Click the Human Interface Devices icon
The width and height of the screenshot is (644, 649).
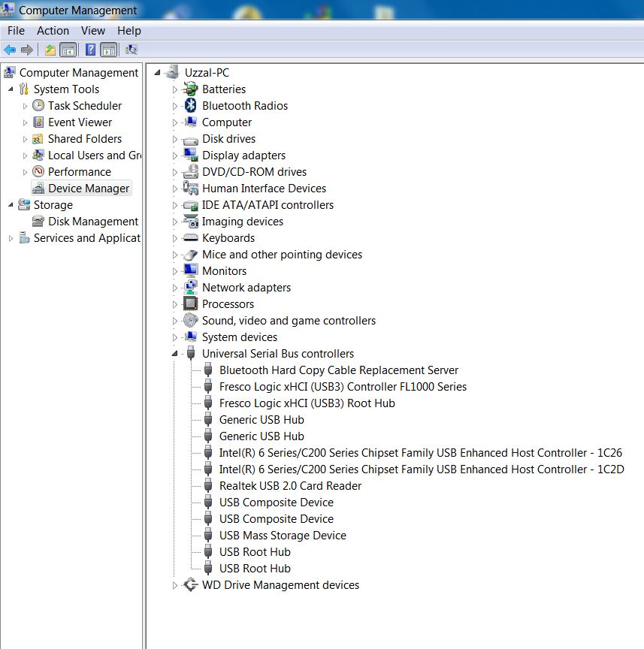tap(191, 189)
